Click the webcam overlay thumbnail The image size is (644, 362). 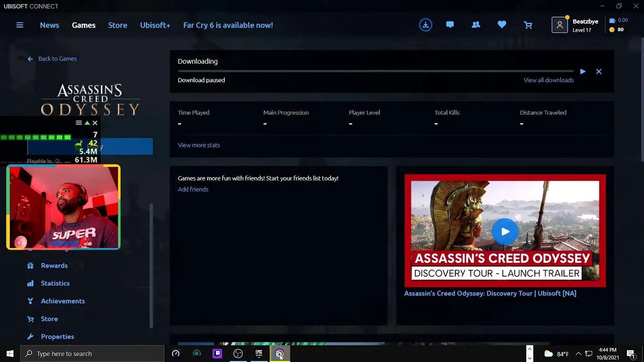tap(63, 207)
